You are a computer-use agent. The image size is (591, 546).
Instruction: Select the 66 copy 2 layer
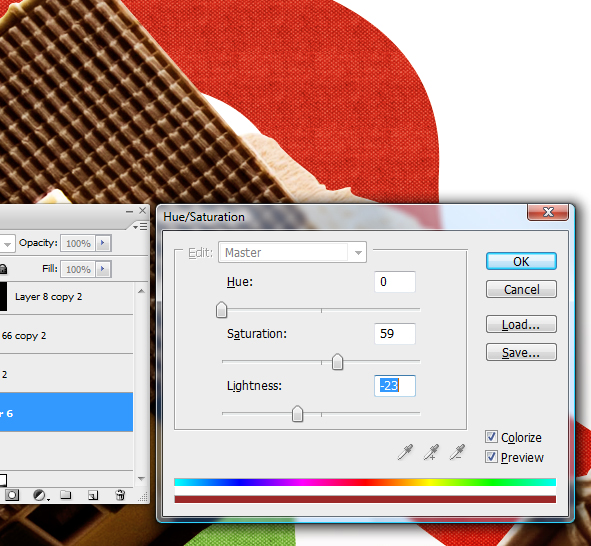pos(66,335)
